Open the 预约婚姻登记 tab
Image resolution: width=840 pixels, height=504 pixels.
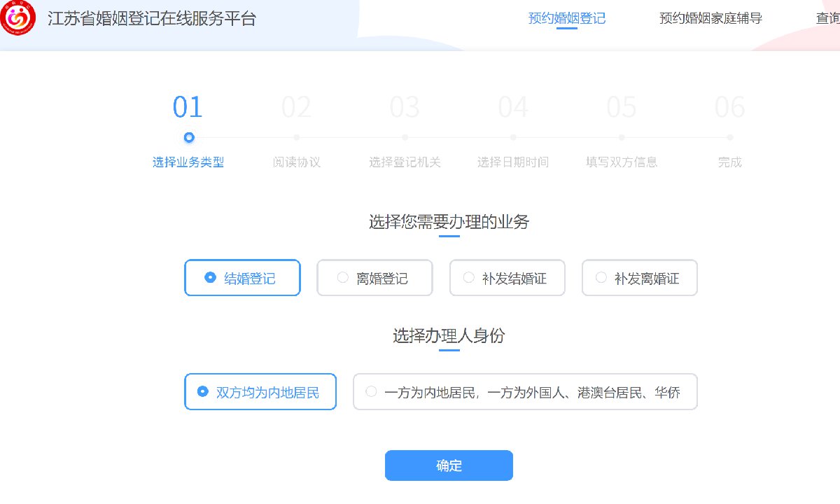[x=567, y=18]
